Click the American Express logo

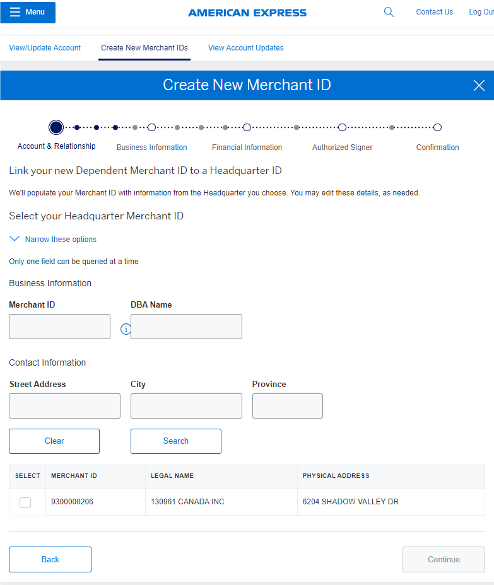coord(247,13)
